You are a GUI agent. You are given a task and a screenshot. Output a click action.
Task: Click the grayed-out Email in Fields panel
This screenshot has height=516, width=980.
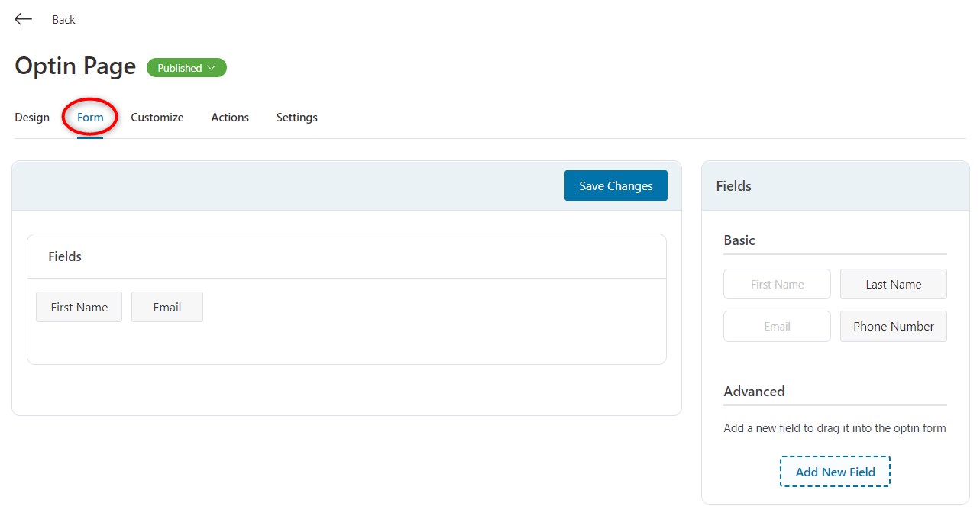coord(777,326)
